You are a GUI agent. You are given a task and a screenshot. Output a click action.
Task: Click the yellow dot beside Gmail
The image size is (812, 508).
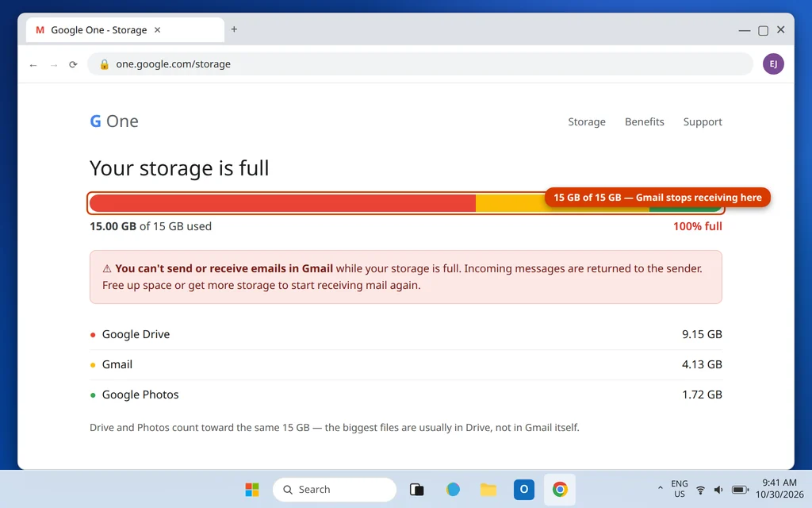click(x=93, y=365)
